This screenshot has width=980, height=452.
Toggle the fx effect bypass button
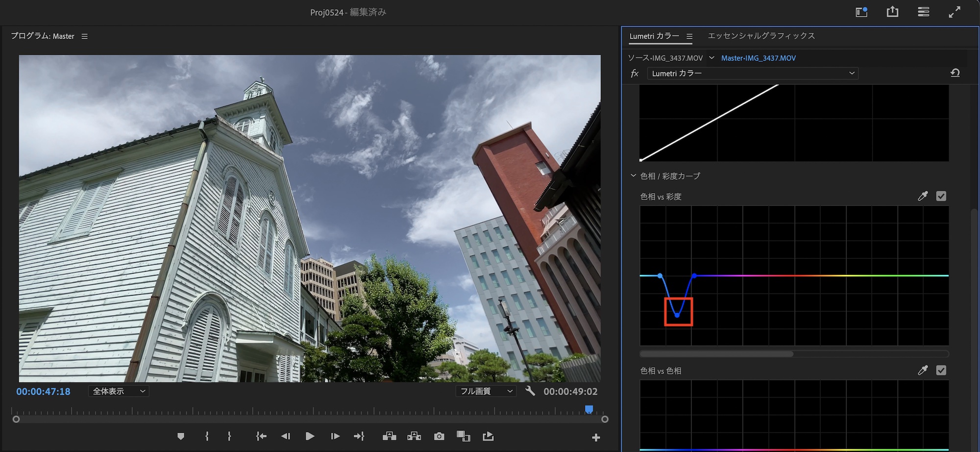tap(635, 74)
